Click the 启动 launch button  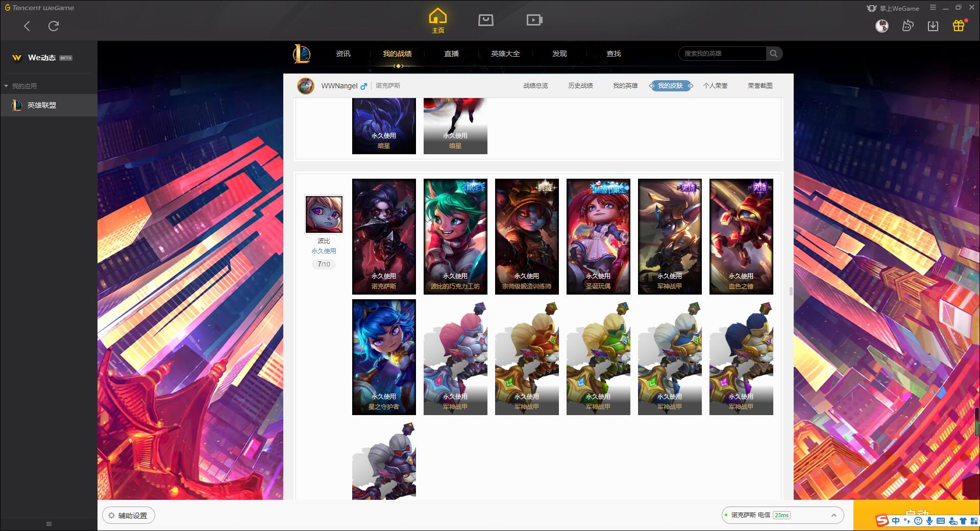coord(917,515)
